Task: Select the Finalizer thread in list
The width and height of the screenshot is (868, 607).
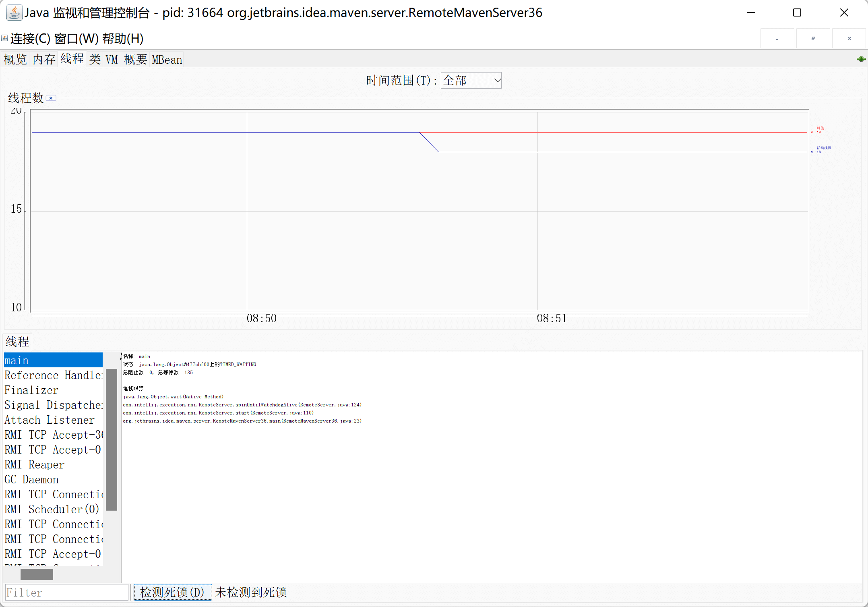Action: (x=31, y=390)
